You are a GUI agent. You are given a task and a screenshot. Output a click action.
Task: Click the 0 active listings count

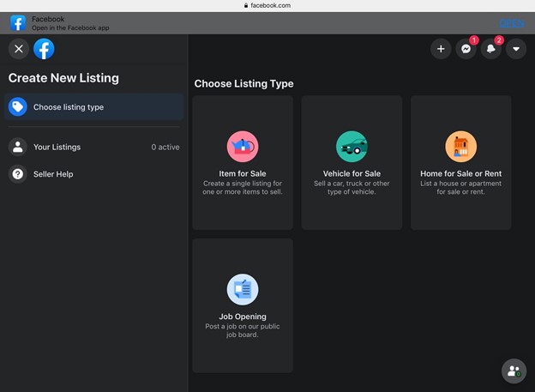(165, 148)
